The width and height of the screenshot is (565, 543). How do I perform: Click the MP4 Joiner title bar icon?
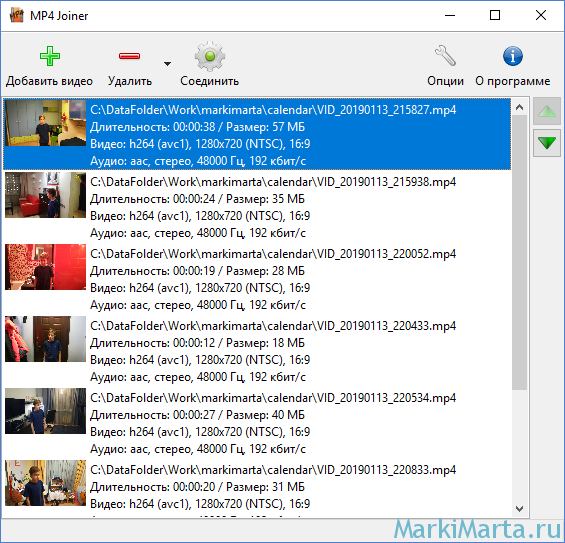click(x=16, y=15)
